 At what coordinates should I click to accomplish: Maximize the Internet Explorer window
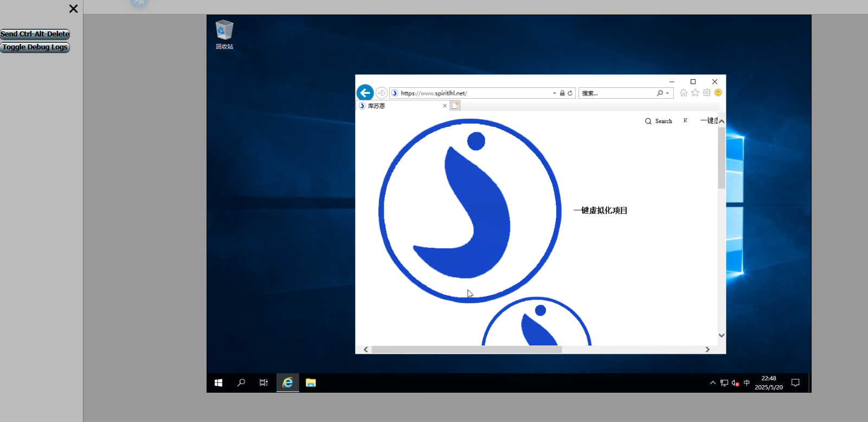tap(693, 82)
